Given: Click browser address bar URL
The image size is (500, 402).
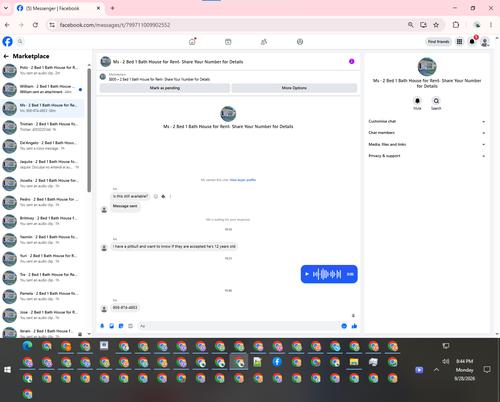Looking at the screenshot, I should click(115, 25).
